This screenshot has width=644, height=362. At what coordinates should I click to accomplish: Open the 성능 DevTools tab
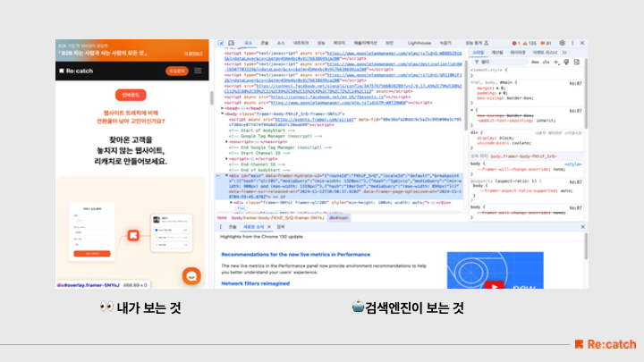point(321,43)
